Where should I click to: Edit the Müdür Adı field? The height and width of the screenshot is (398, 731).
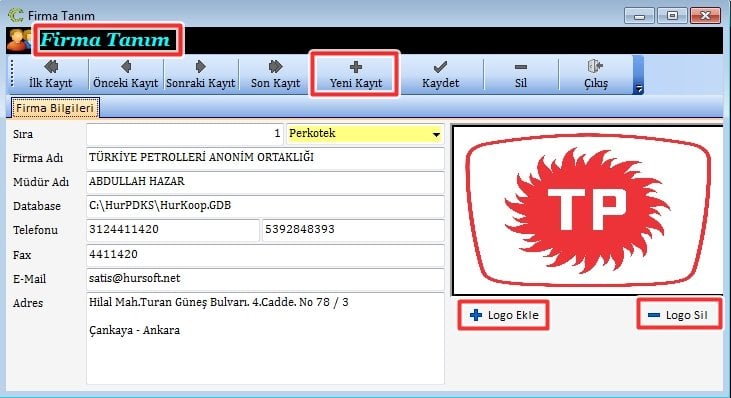pos(265,182)
